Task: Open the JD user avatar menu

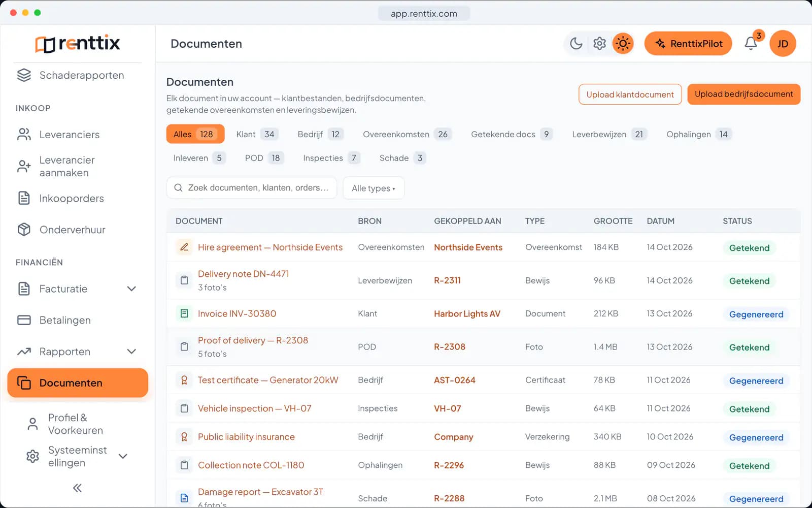Action: (x=783, y=44)
